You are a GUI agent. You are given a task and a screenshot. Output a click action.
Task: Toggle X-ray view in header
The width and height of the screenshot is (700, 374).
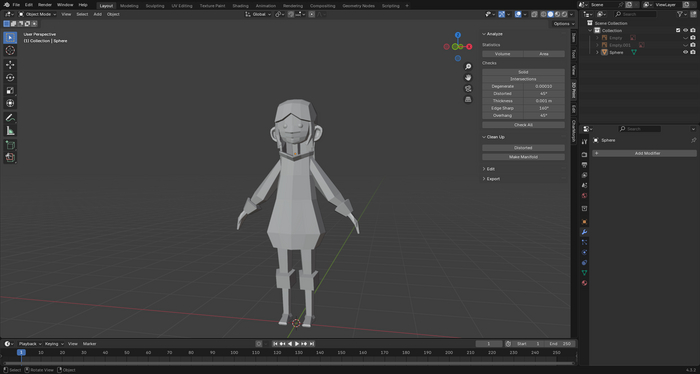point(534,14)
